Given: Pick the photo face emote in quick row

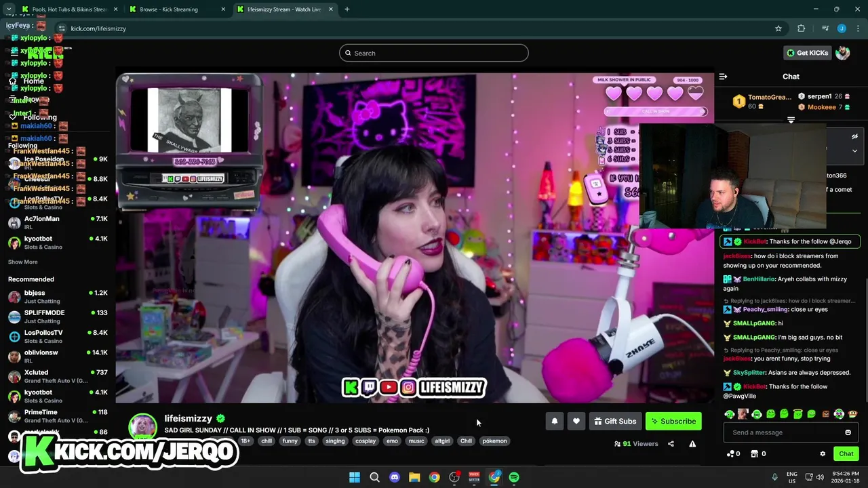Looking at the screenshot, I should tap(743, 414).
